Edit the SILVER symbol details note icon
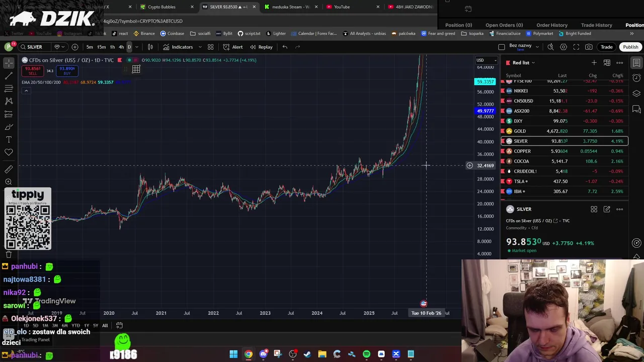Screen dimensions: 644x362 [607, 209]
